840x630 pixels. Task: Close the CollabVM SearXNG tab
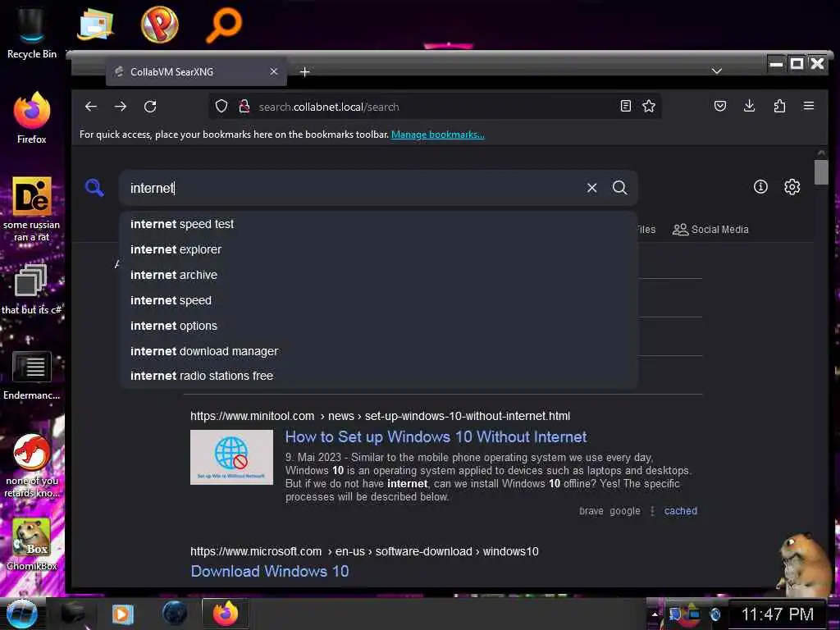click(x=274, y=71)
